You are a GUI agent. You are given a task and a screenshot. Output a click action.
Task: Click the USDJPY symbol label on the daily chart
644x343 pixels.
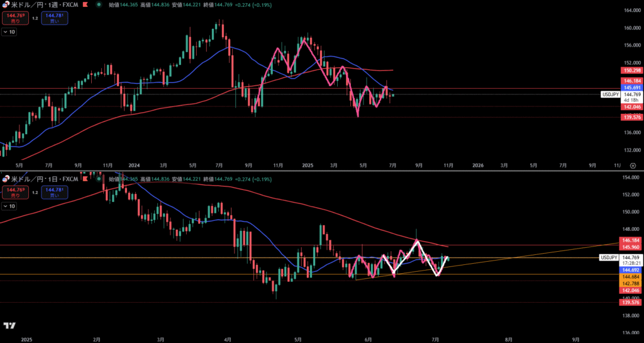click(610, 257)
